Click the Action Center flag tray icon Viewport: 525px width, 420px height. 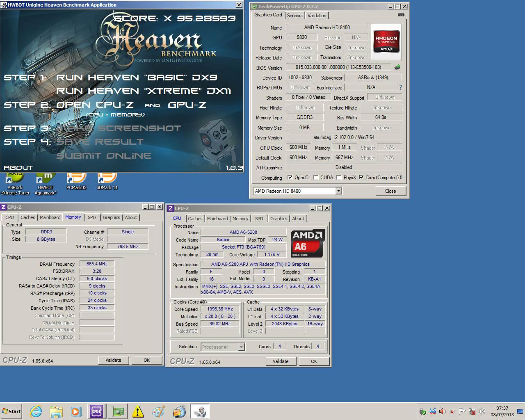click(462, 411)
